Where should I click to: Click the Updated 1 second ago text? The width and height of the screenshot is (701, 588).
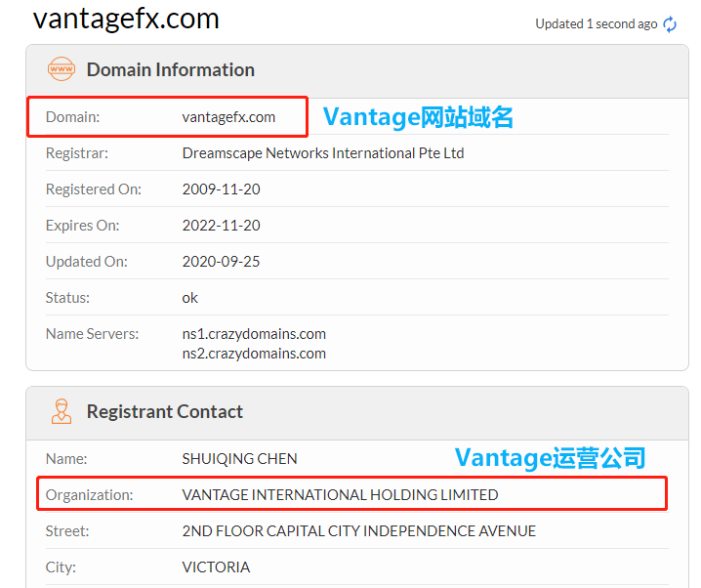tap(597, 24)
